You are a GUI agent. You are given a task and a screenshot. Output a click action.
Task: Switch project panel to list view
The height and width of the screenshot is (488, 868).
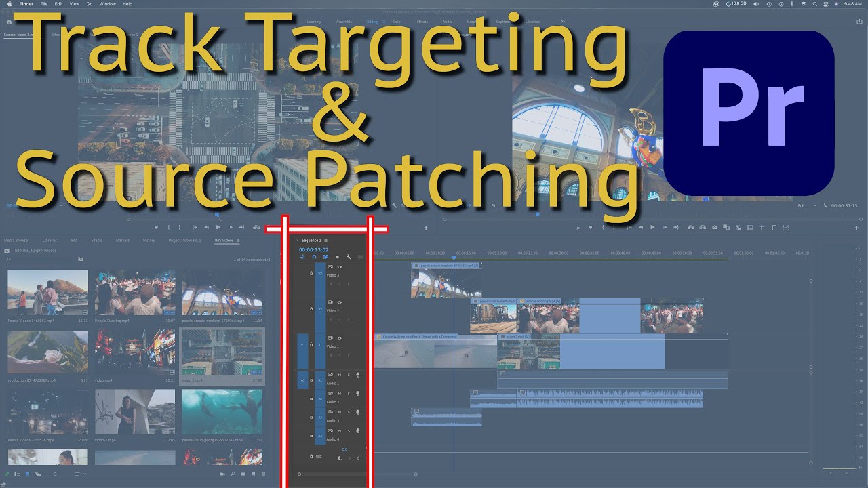[x=18, y=474]
